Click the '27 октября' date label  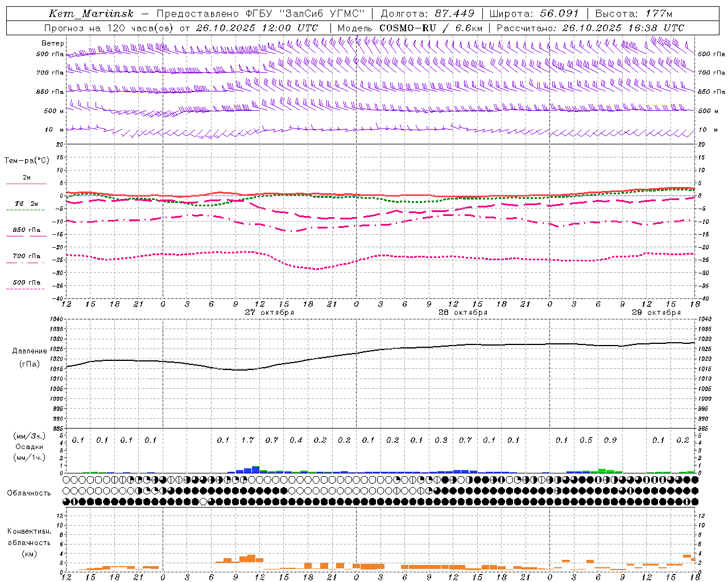click(270, 313)
